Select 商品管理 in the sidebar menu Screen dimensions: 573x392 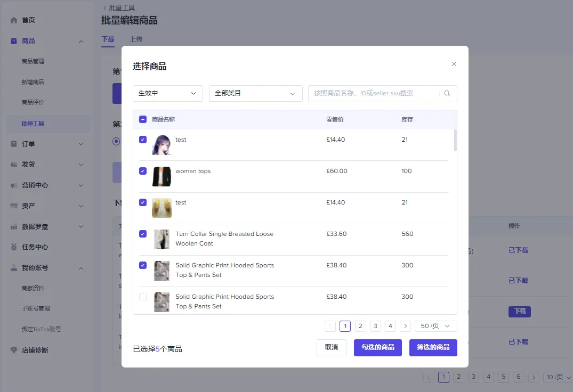click(32, 61)
